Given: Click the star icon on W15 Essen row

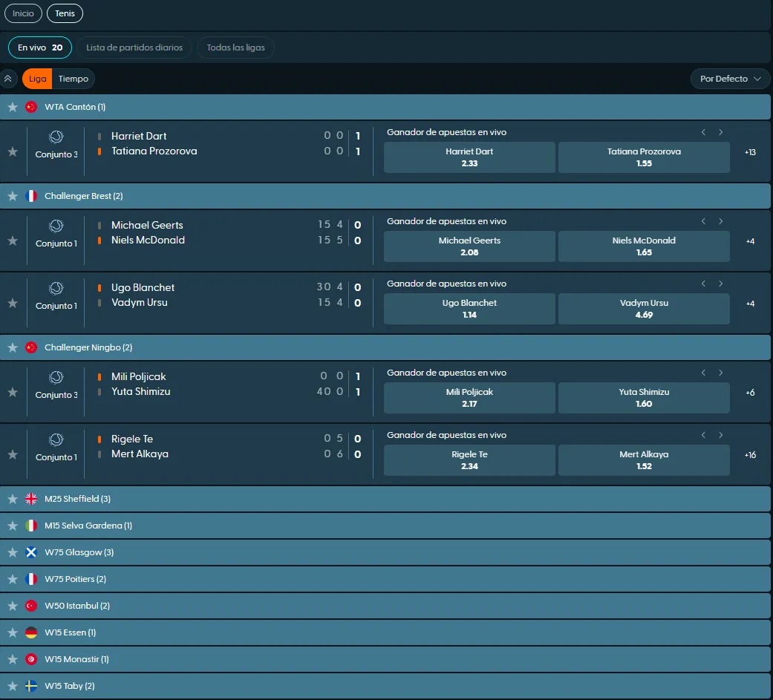Looking at the screenshot, I should pos(13,632).
